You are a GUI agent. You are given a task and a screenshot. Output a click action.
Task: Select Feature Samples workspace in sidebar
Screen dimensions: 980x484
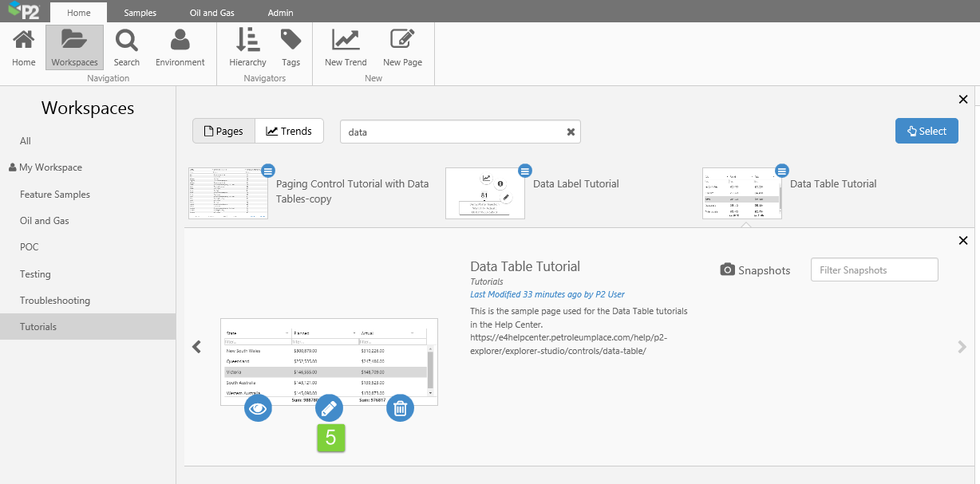click(x=55, y=195)
